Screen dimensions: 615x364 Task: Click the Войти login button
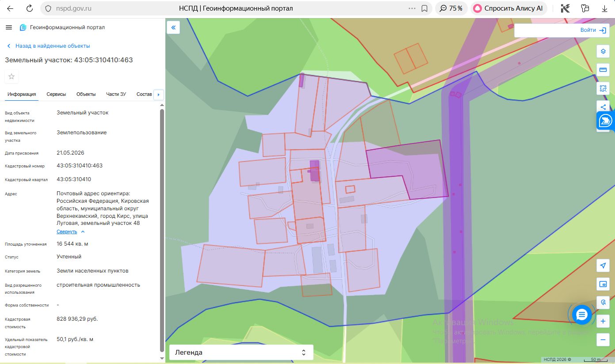(x=593, y=30)
